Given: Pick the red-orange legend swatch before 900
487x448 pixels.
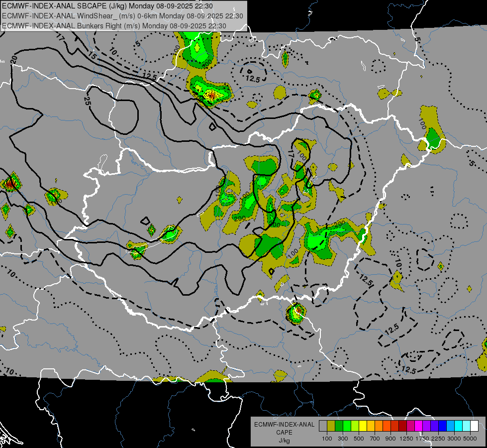Looking at the screenshot, I should (387, 426).
